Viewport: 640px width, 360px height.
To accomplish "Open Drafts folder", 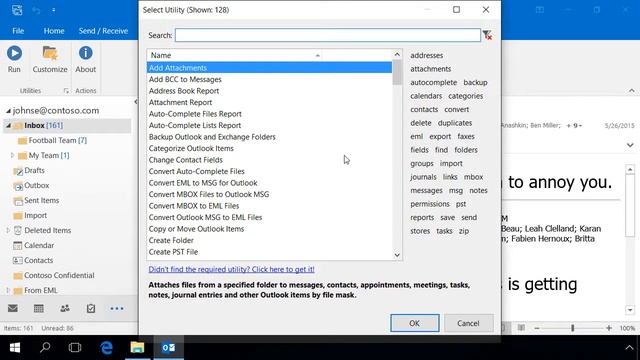I will click(34, 170).
